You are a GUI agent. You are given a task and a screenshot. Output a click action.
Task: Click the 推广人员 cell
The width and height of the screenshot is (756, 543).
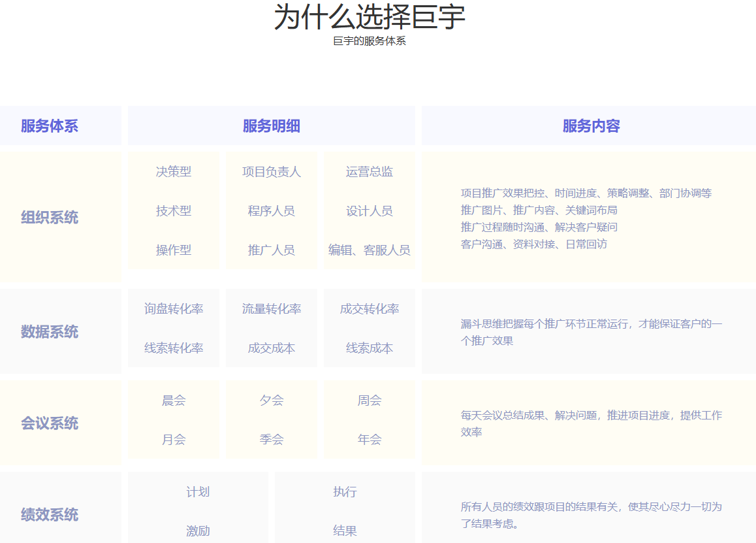tap(272, 250)
